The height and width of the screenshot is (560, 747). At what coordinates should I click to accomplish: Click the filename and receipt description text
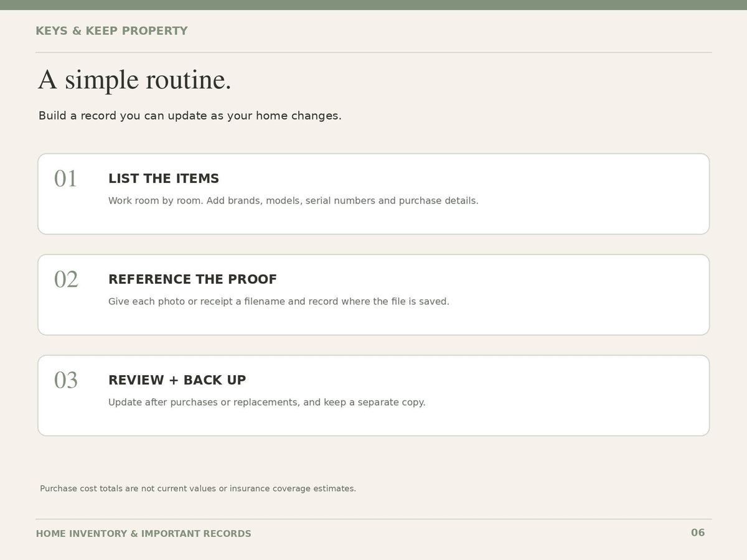point(279,302)
